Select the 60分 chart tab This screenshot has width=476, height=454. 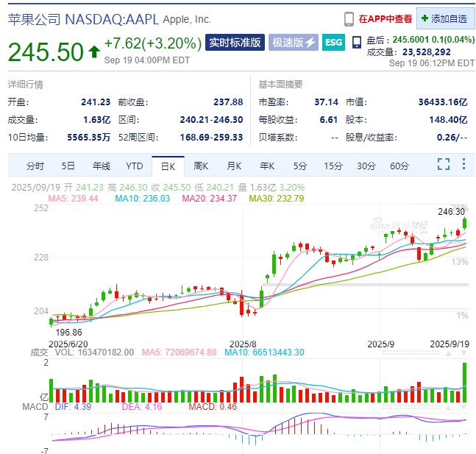click(x=399, y=166)
